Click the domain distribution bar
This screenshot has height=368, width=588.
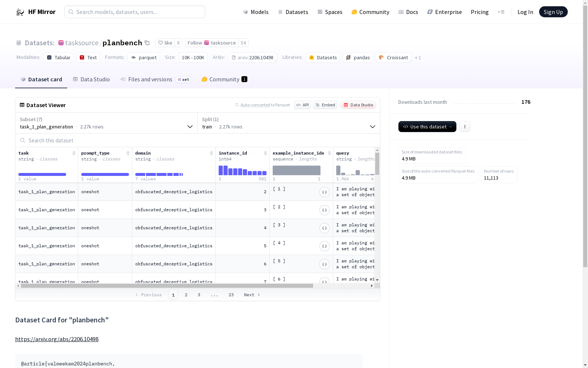(159, 174)
